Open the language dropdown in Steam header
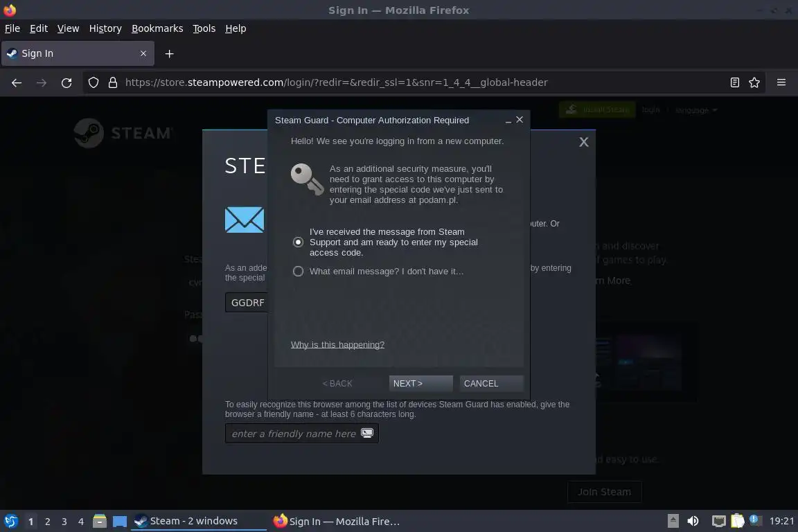The height and width of the screenshot is (532, 798). pos(695,110)
